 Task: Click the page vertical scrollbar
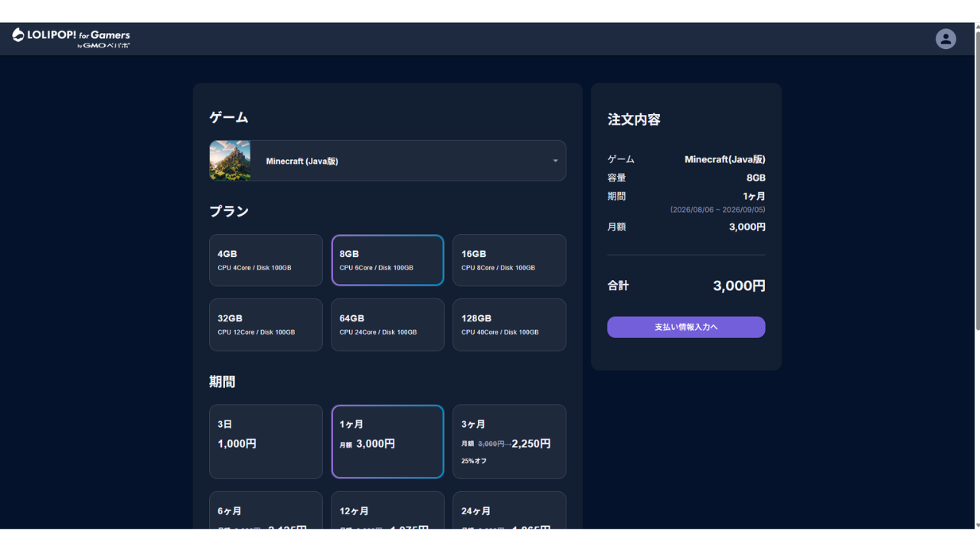pos(976,180)
